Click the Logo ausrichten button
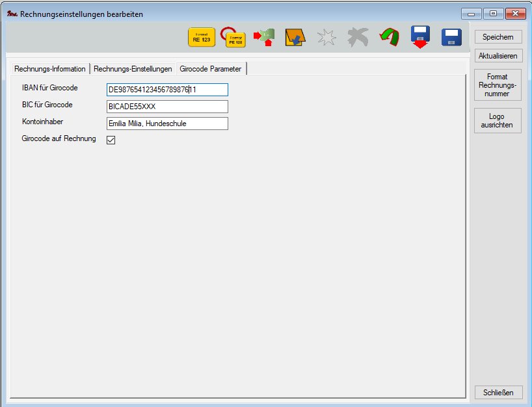Viewport: 532px width, 407px height. pyautogui.click(x=498, y=120)
